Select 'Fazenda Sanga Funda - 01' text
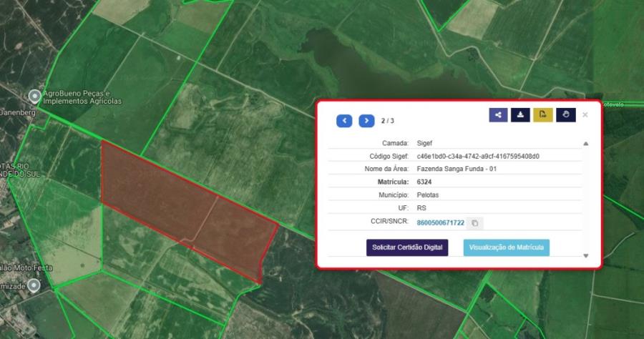This screenshot has height=339, width=644. tap(457, 169)
